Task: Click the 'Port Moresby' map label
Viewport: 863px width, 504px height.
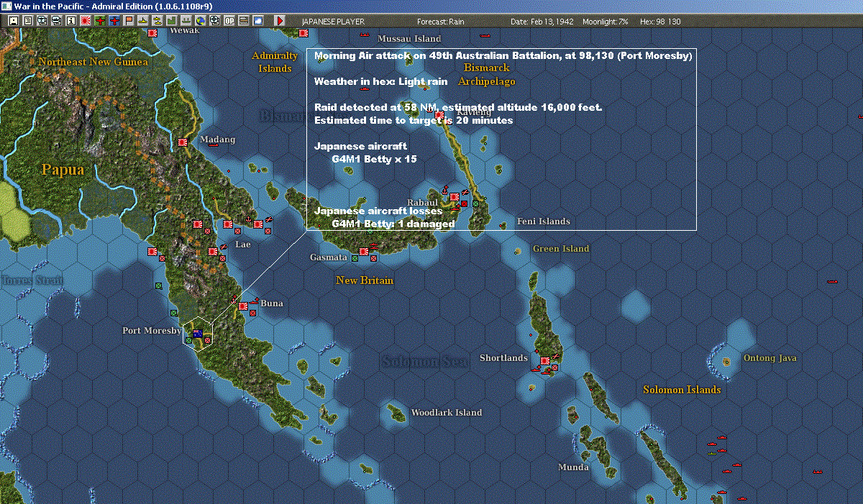Action: click(152, 331)
